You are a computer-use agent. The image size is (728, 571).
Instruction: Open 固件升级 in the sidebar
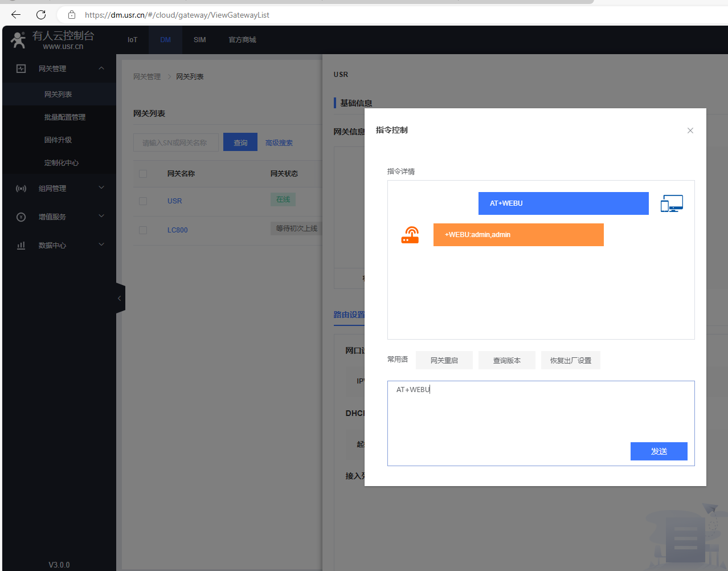[58, 140]
